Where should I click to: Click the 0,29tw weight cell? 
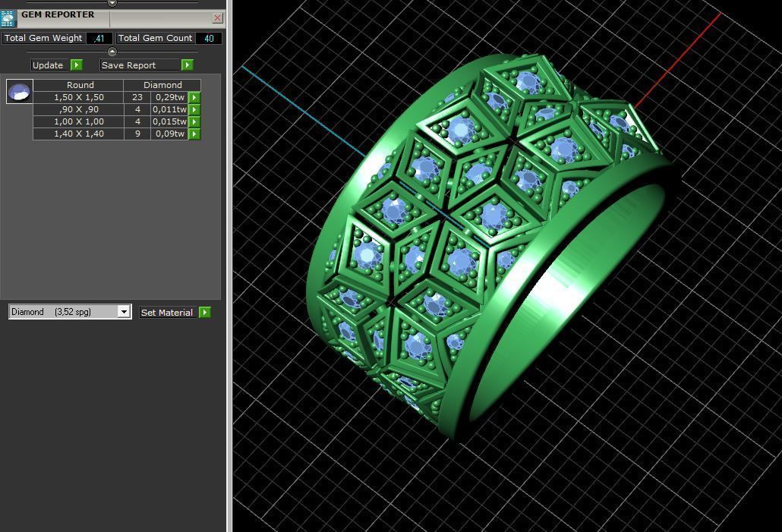(169, 97)
